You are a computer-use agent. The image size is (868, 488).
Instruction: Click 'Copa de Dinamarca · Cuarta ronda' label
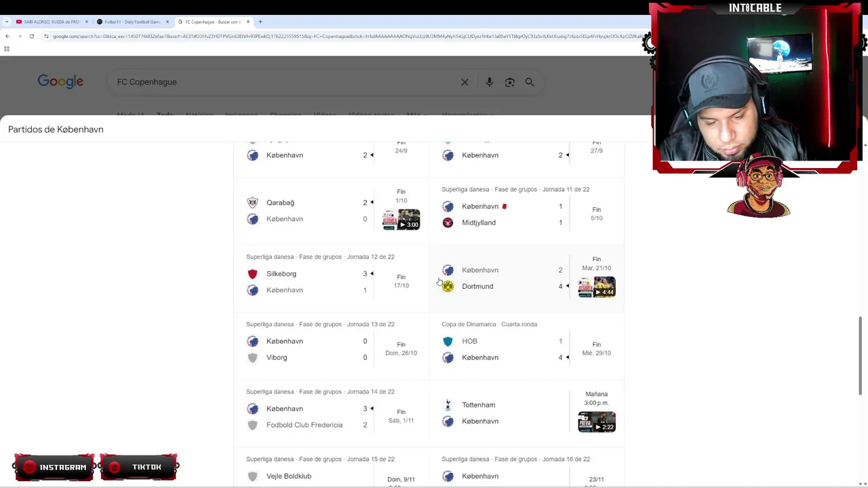click(489, 324)
